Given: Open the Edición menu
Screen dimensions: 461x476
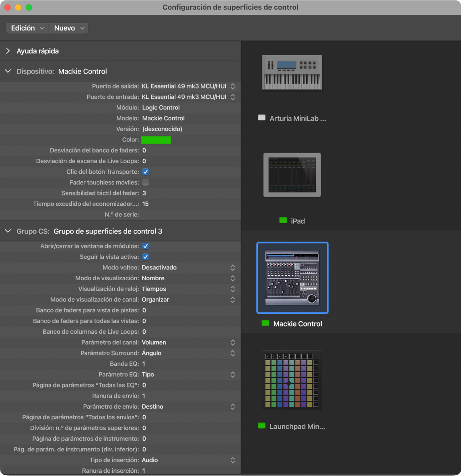Looking at the screenshot, I should 27,28.
